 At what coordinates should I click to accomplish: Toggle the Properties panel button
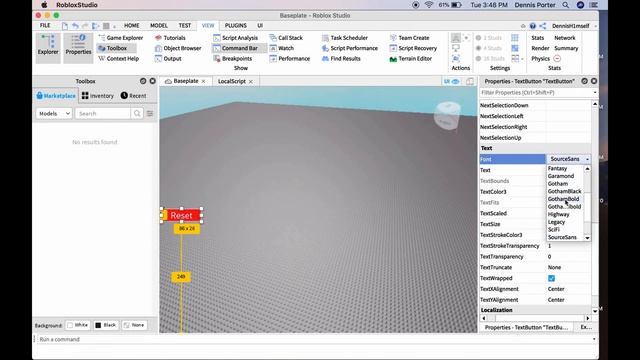[x=78, y=48]
